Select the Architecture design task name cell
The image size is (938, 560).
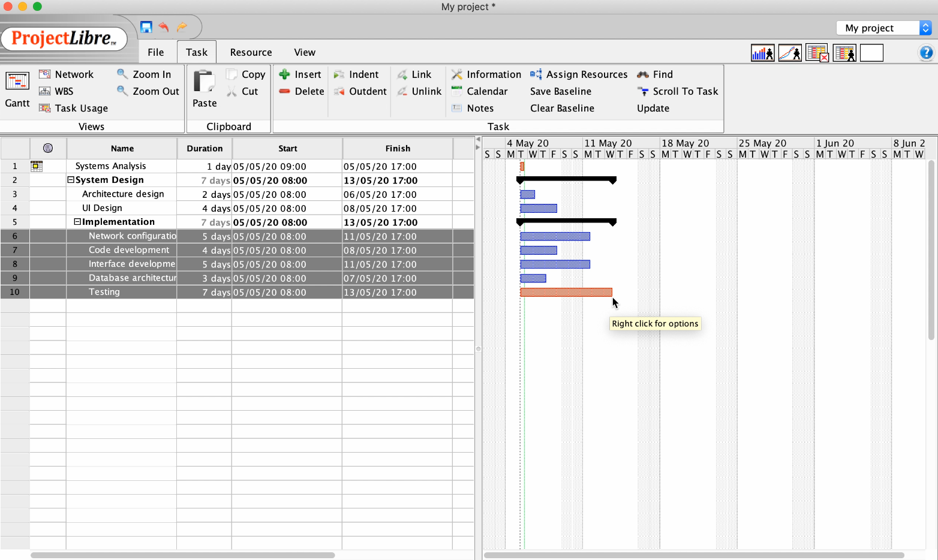coord(123,194)
